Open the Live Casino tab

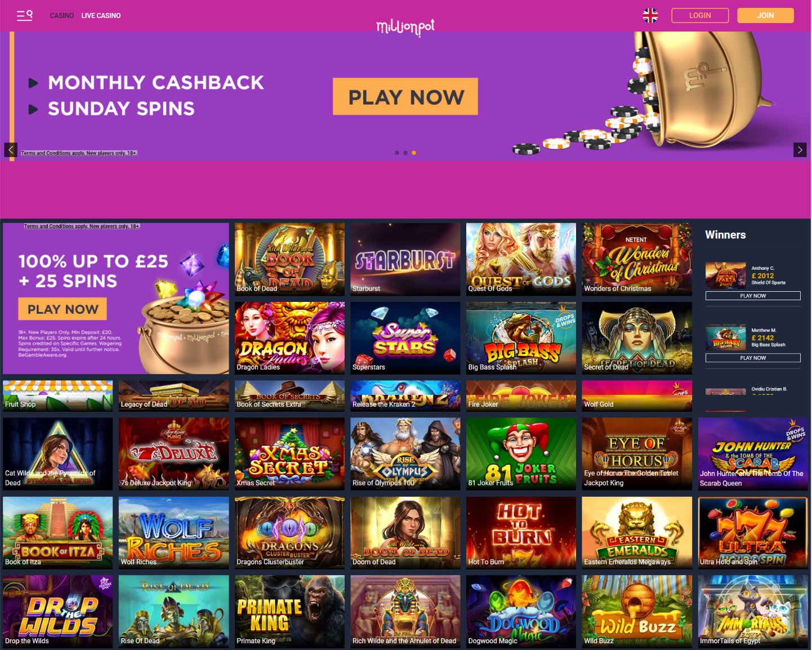[x=101, y=16]
